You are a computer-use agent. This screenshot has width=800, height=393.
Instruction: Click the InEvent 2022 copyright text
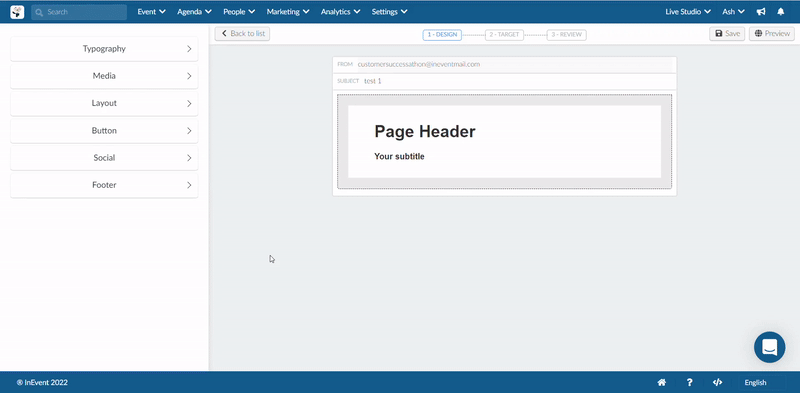click(x=42, y=382)
